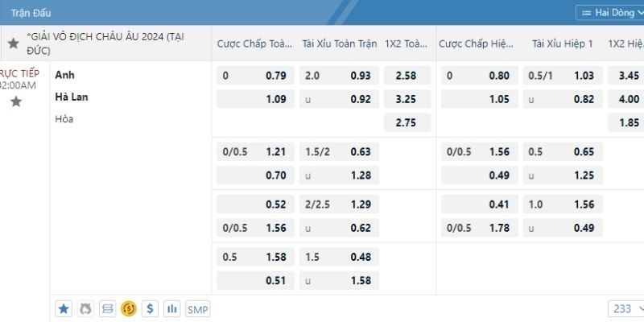Choose first-half 1X2 odds 4.00
Viewport: 644px width, 322px height.
(x=628, y=100)
